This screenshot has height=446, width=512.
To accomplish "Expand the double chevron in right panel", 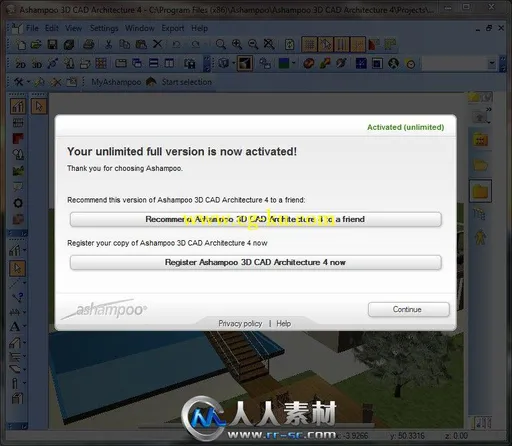I will [489, 109].
